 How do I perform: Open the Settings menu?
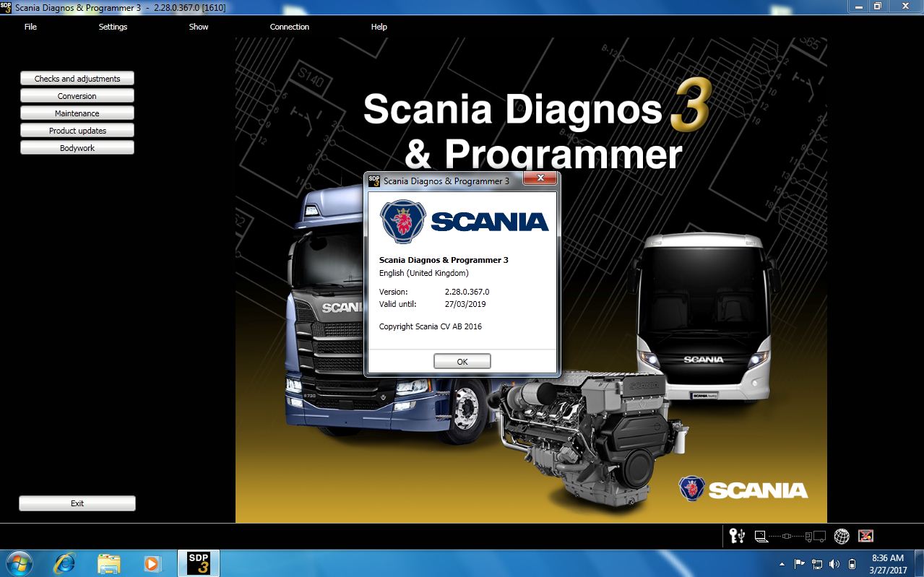point(113,27)
